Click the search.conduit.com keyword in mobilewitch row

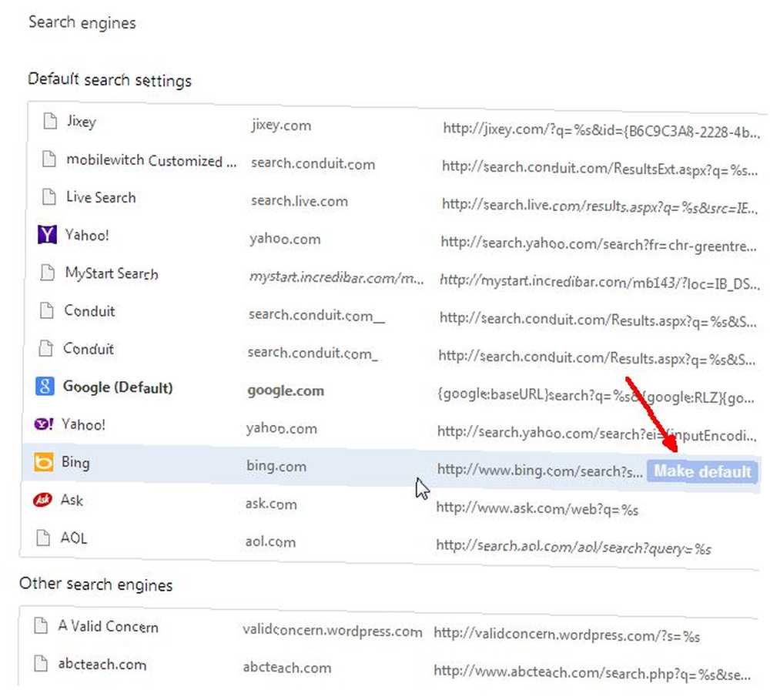tap(313, 163)
